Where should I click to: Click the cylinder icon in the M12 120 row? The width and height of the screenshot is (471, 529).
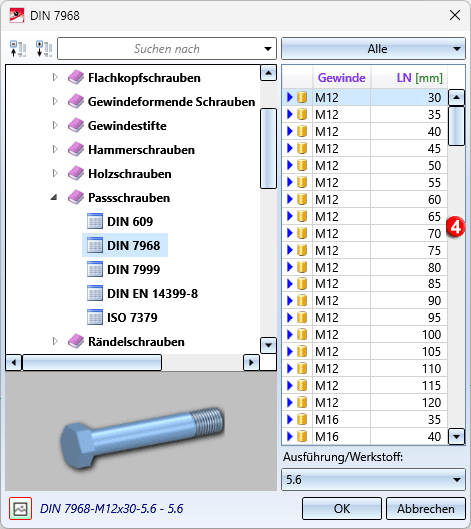(302, 402)
